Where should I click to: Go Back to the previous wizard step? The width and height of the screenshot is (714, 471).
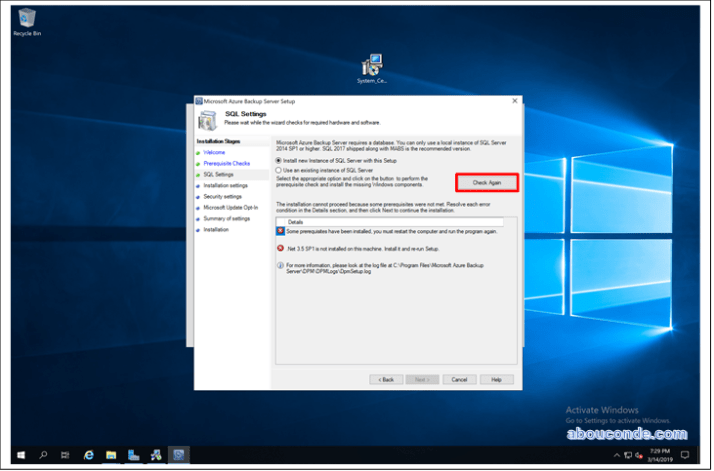pos(385,379)
